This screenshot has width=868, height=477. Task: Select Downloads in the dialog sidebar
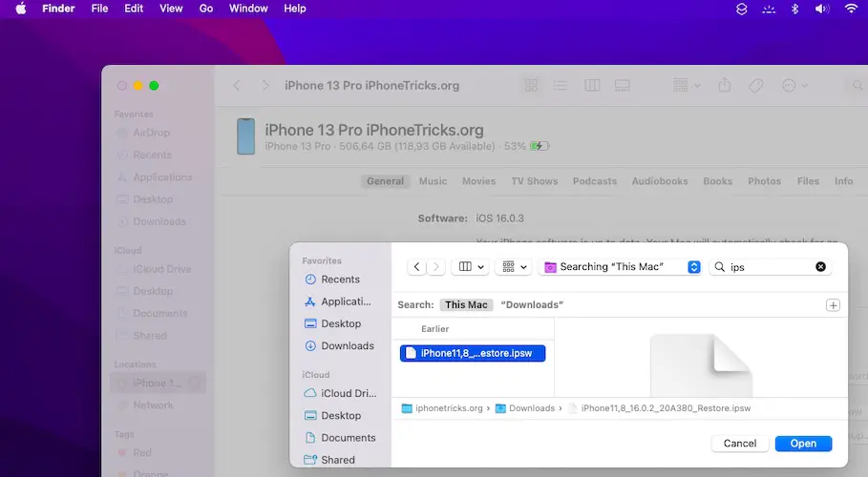[x=347, y=346]
